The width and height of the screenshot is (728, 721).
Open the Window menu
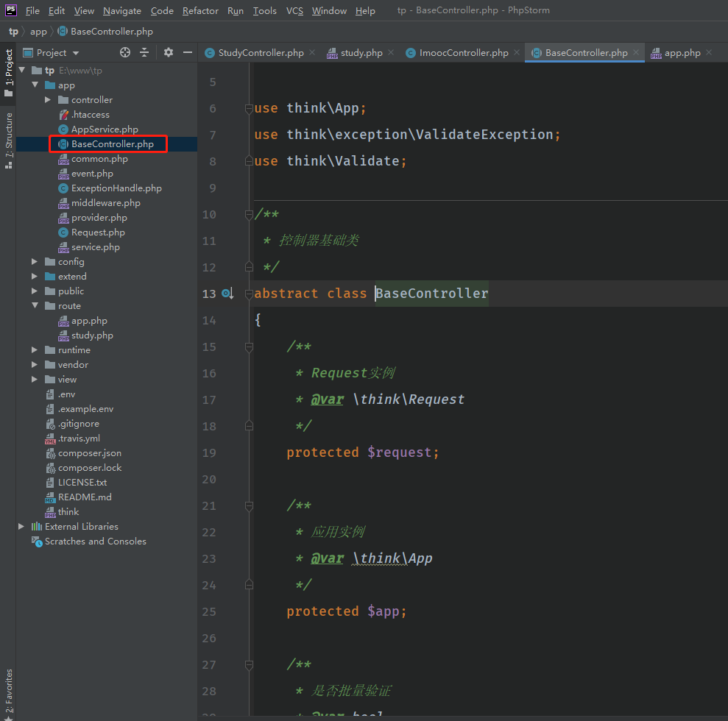click(x=329, y=11)
